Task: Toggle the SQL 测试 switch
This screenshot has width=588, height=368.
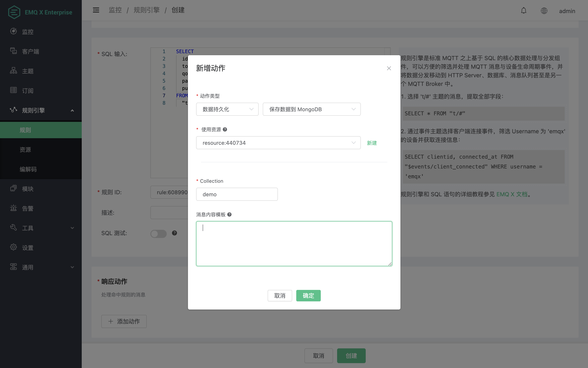Action: click(158, 234)
